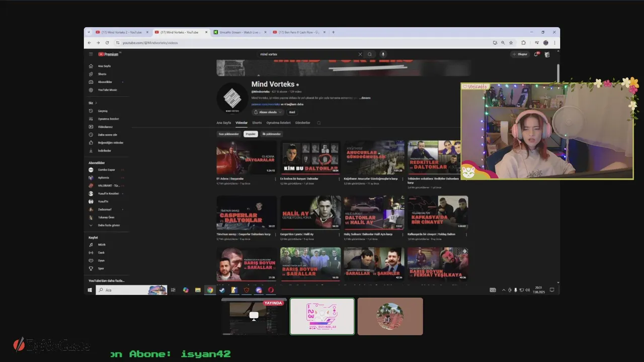This screenshot has width=644, height=362.
Task: Open Daha sonra izle list
Action: click(107, 135)
